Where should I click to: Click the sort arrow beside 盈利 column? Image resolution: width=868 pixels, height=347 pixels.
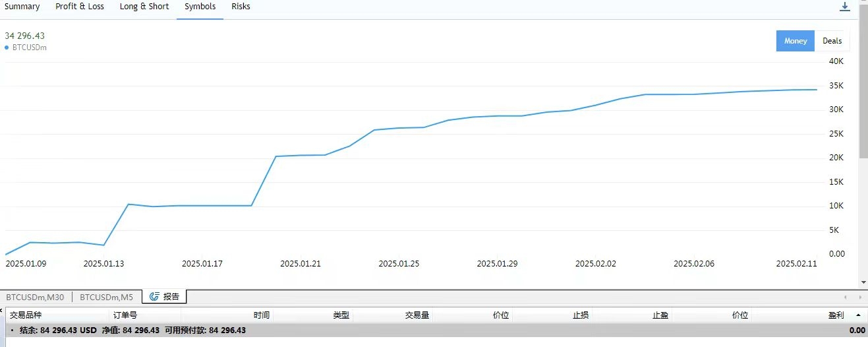[857, 315]
